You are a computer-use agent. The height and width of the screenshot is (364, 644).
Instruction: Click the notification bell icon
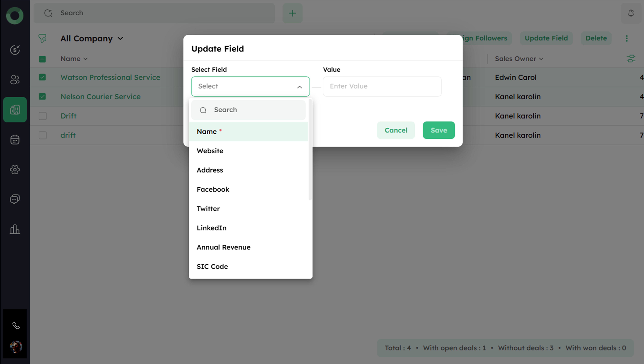pos(631,13)
